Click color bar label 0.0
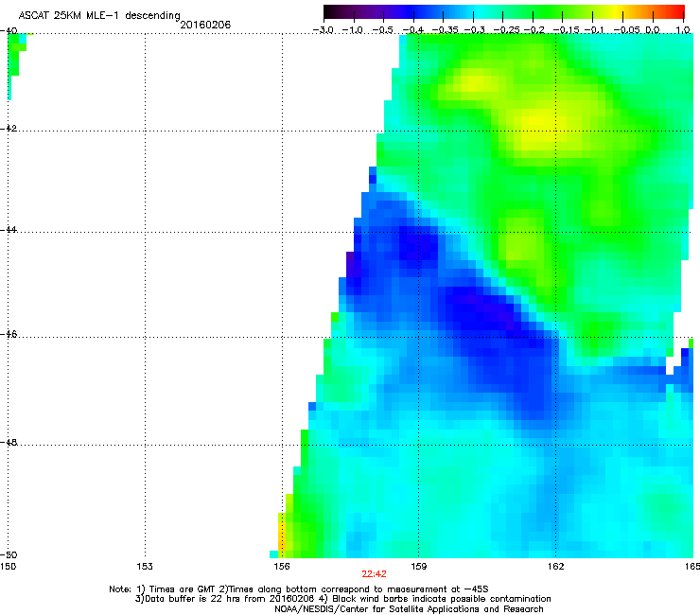Screen dimensions: 700x615 coord(653,30)
